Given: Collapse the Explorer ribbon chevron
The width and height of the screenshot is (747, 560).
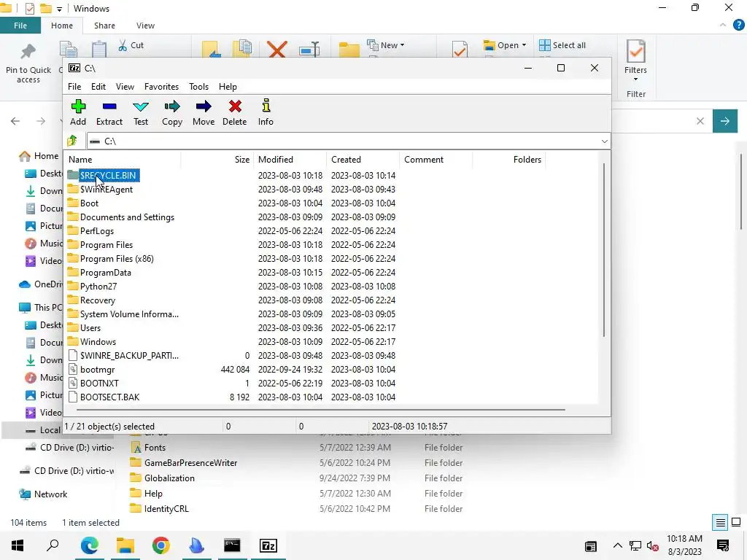Looking at the screenshot, I should (x=723, y=25).
